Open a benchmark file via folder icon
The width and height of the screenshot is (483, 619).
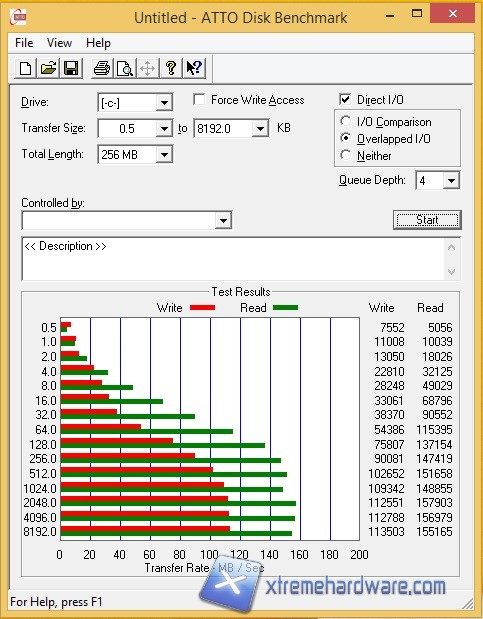48,68
